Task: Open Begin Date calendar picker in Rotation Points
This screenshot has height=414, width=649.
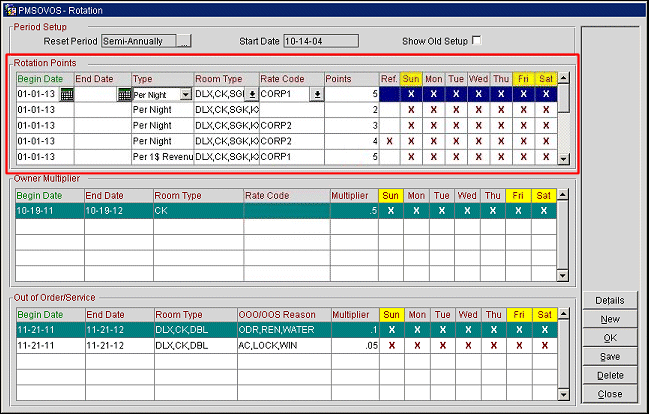Action: click(x=66, y=94)
